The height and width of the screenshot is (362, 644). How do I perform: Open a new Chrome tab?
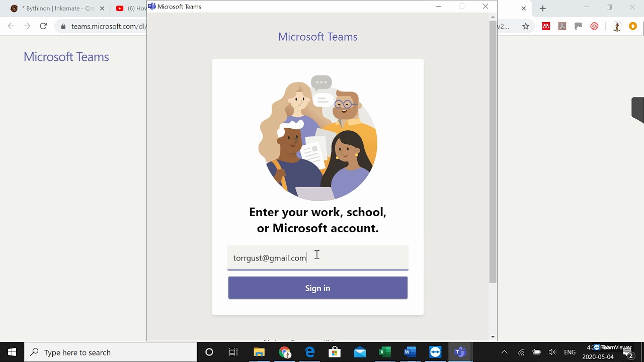(542, 9)
